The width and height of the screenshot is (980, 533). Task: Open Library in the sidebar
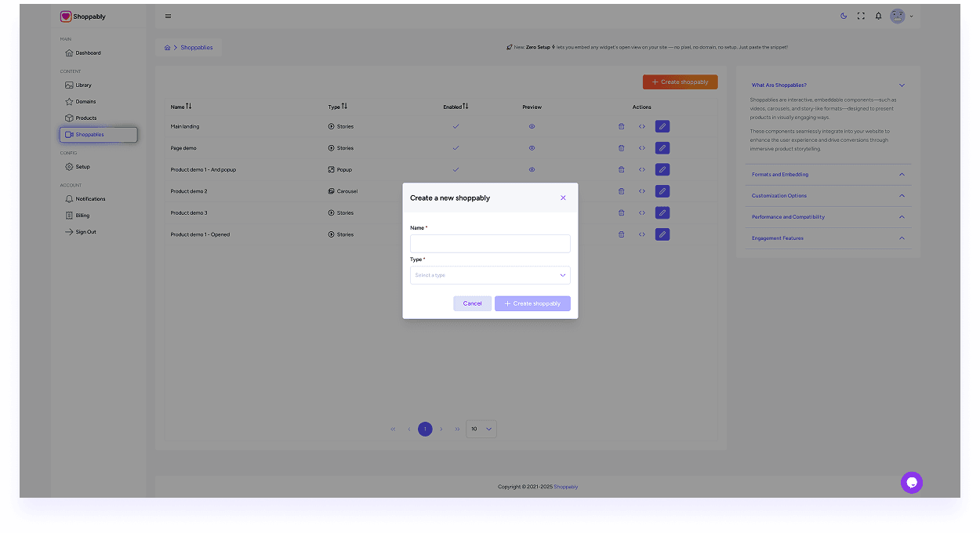(83, 85)
